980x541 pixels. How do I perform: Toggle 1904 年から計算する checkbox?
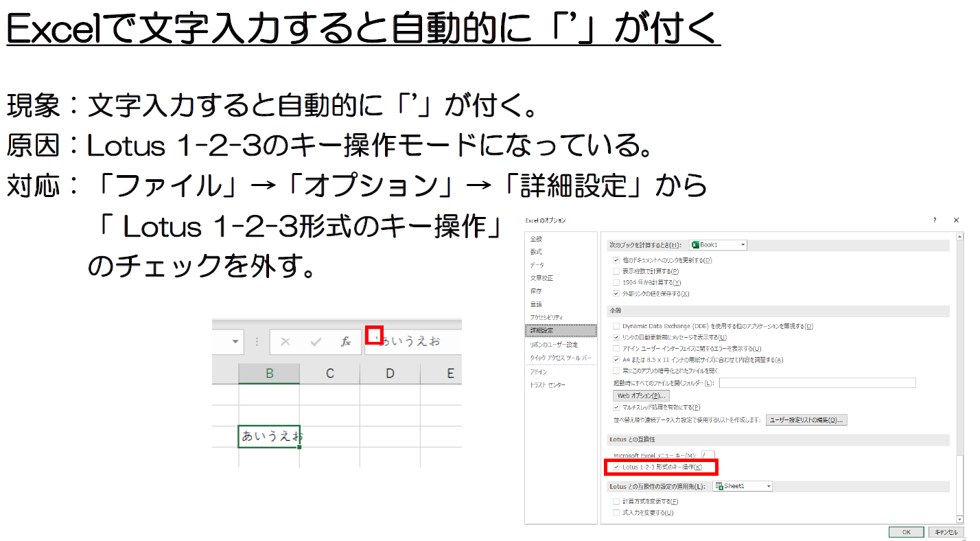tap(616, 282)
